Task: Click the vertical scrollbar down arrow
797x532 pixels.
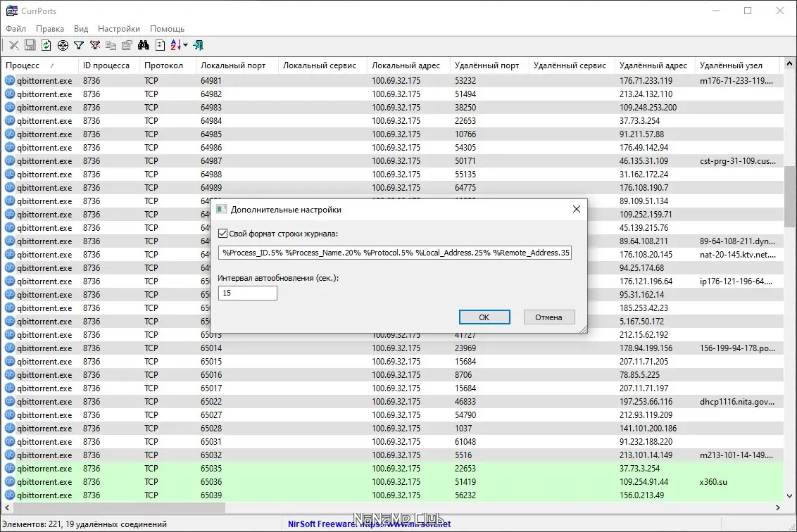Action: click(x=789, y=496)
